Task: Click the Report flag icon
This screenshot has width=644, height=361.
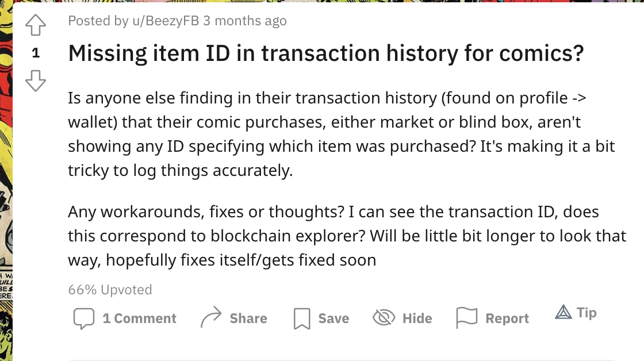Action: click(466, 318)
